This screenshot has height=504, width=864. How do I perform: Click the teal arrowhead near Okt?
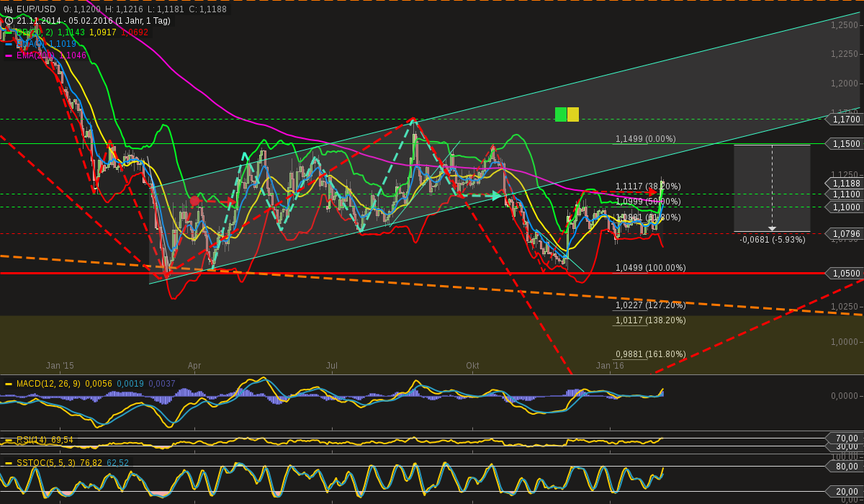(497, 195)
